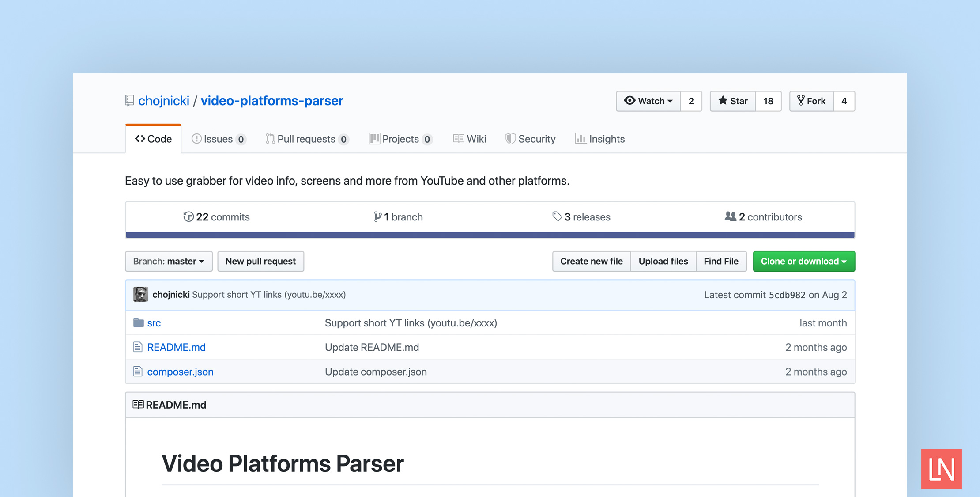Expand the Clone or download dropdown
Screen dimensions: 980x497
pyautogui.click(x=803, y=261)
